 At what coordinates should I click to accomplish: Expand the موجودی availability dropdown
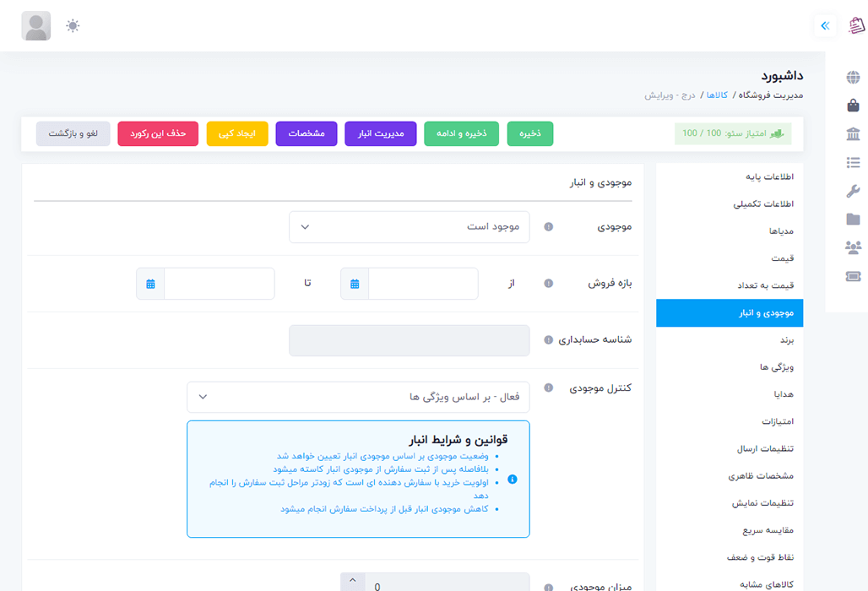coord(410,227)
